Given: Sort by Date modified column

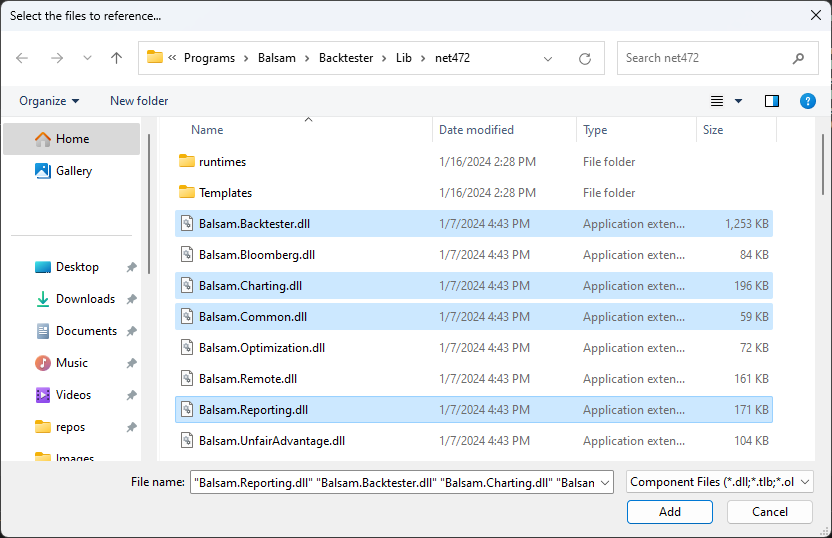Looking at the screenshot, I should coord(504,129).
